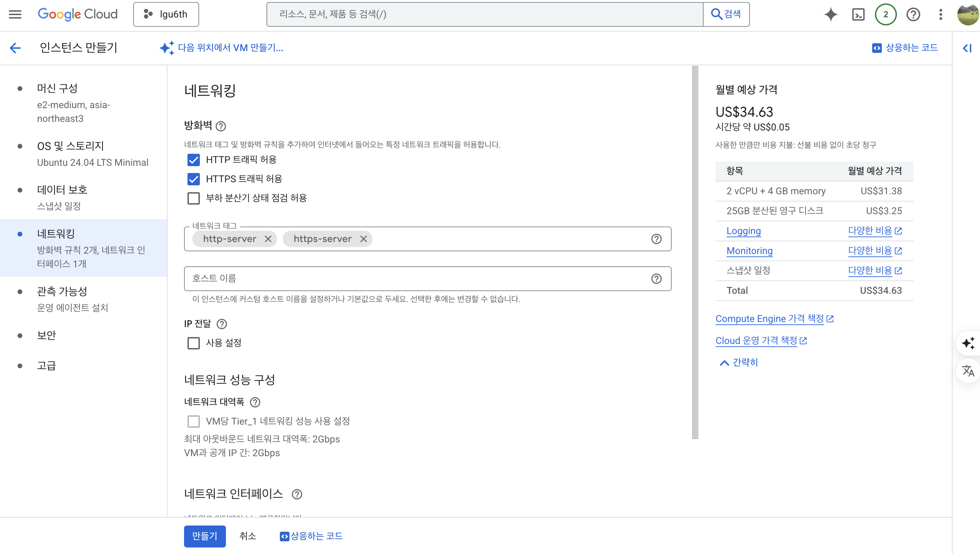
Task: Show help for 네트워크 인터페이스 heading
Action: [297, 494]
